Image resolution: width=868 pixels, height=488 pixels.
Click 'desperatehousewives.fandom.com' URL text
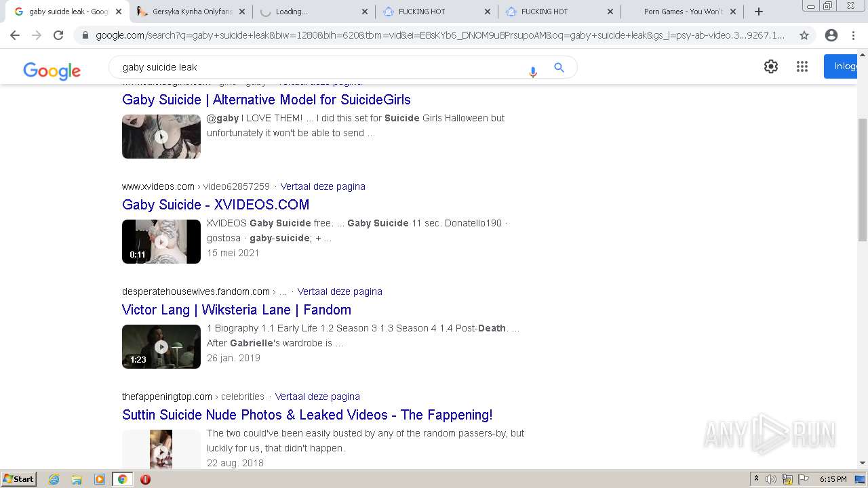tap(196, 291)
